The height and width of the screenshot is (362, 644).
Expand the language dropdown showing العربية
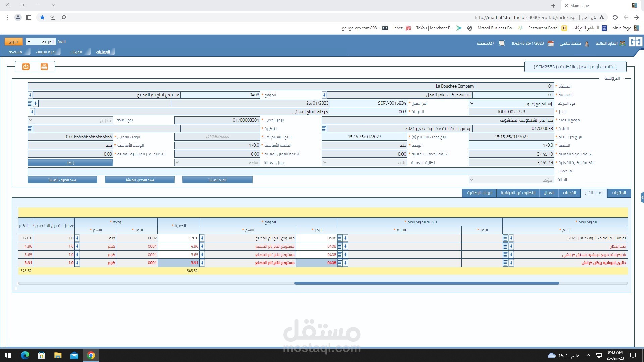click(41, 42)
